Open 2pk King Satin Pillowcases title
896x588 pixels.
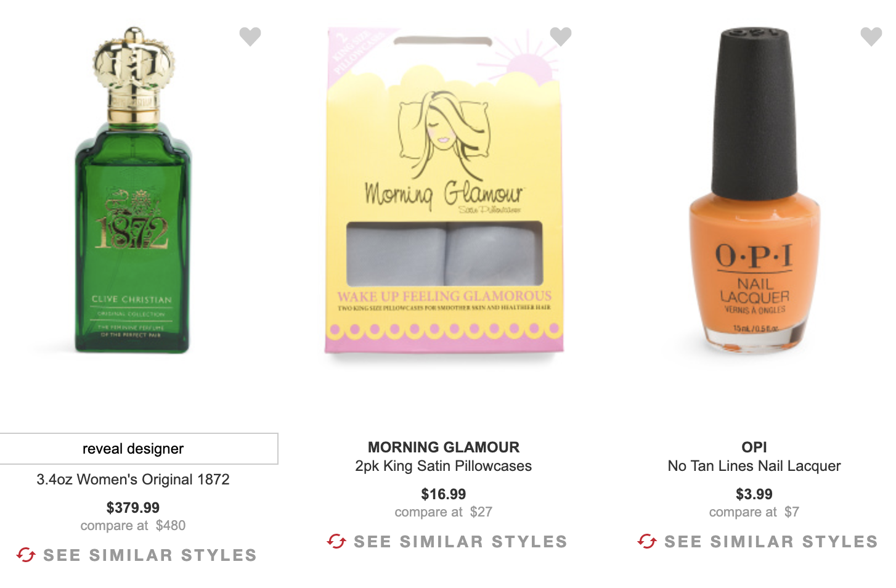click(x=444, y=466)
